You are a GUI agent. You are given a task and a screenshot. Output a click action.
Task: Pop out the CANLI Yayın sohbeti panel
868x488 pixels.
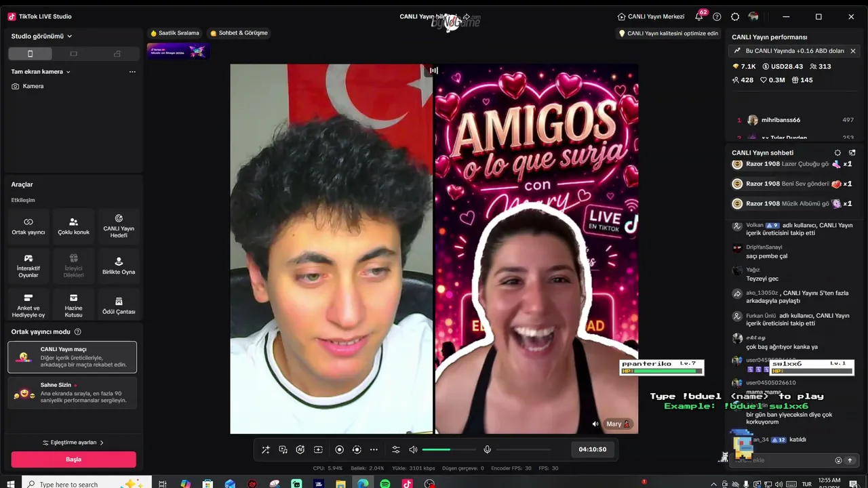coord(852,153)
